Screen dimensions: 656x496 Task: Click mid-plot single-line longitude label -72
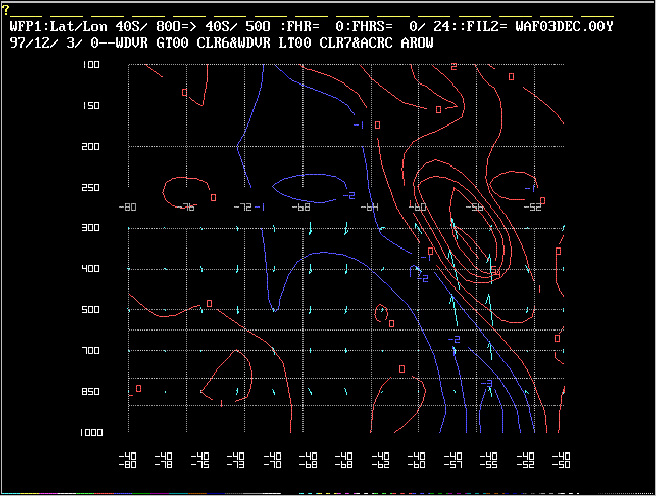click(242, 207)
